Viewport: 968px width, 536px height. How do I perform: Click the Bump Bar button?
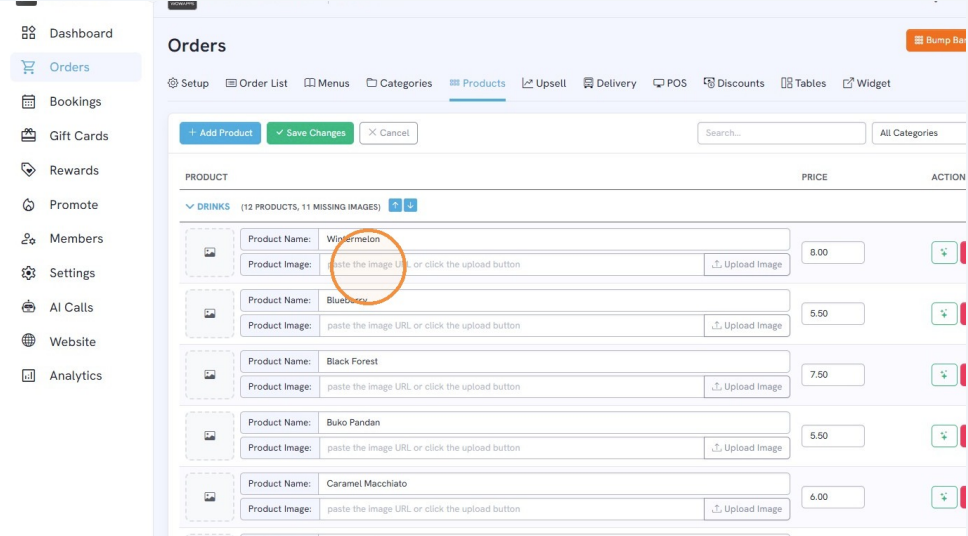tap(937, 40)
